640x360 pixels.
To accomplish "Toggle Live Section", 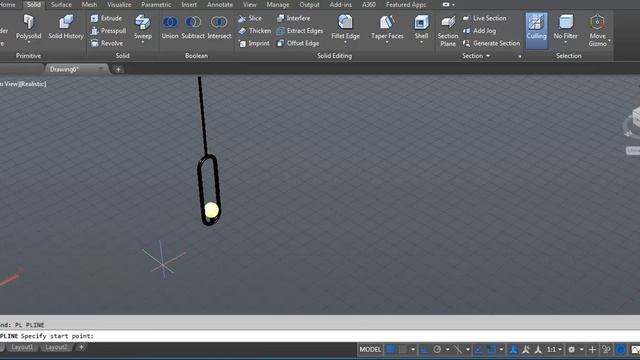I will click(x=484, y=18).
